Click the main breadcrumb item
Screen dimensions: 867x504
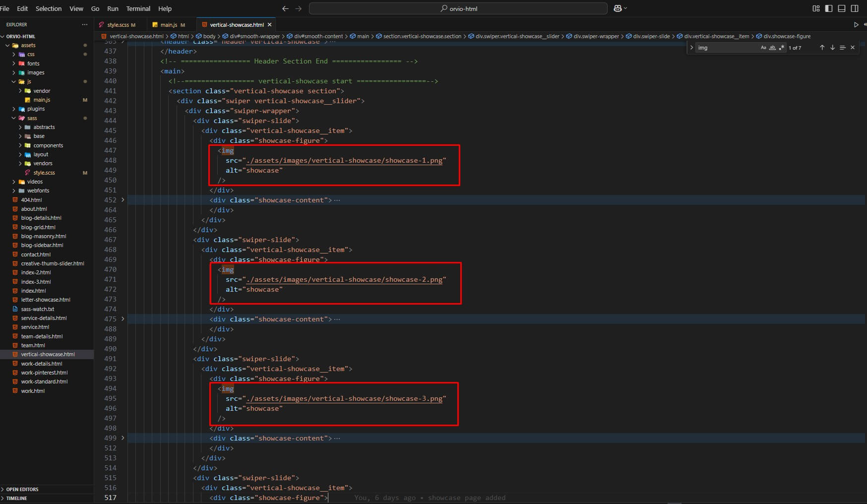click(x=360, y=36)
